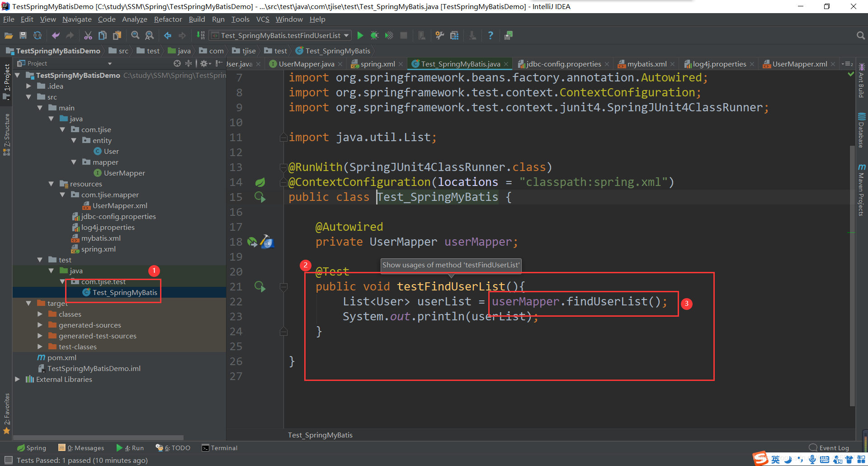868x466 pixels.
Task: Toggle Database side panel
Action: click(x=862, y=130)
